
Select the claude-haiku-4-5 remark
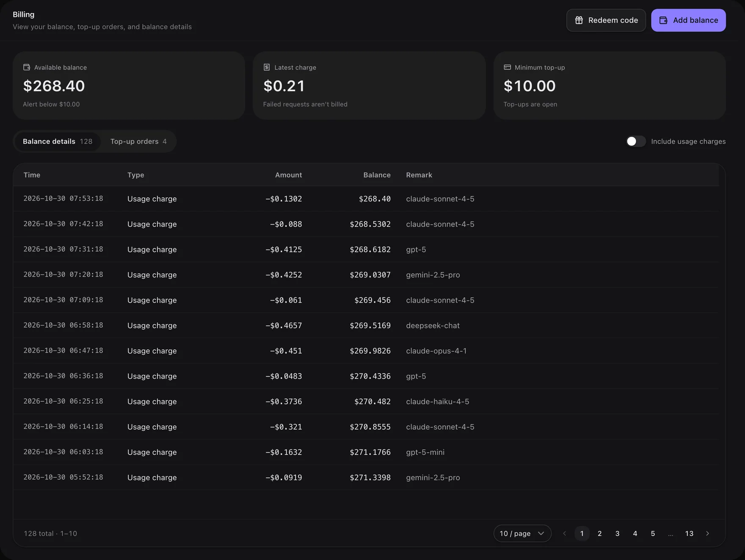click(x=438, y=402)
